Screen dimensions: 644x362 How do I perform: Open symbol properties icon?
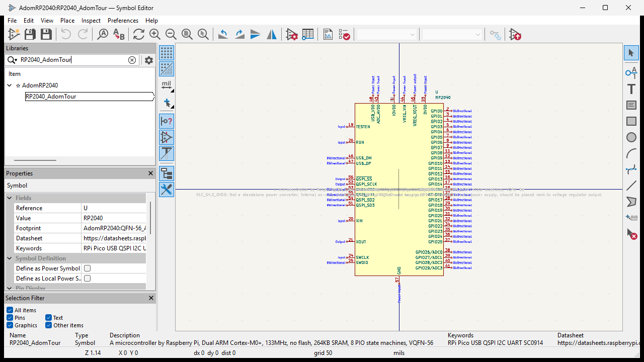tap(292, 34)
